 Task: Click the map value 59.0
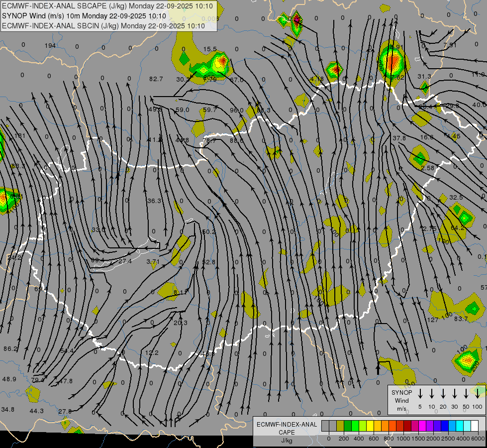[x=183, y=110]
